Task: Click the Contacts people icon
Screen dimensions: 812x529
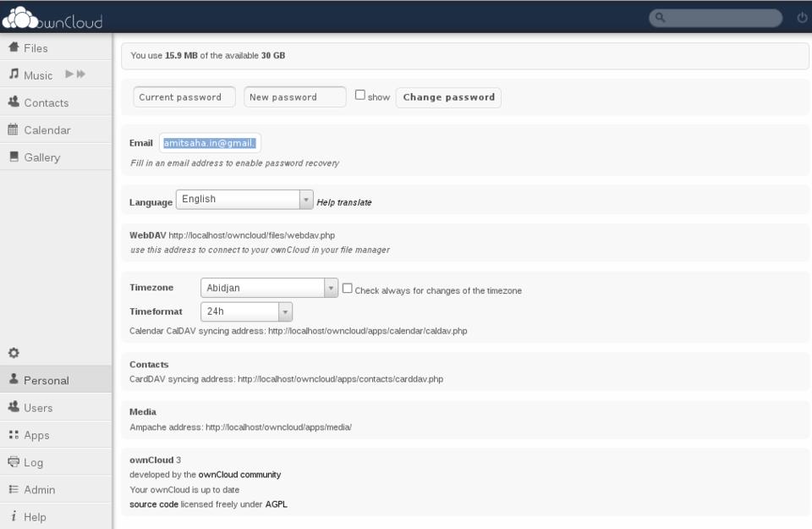Action: (14, 102)
